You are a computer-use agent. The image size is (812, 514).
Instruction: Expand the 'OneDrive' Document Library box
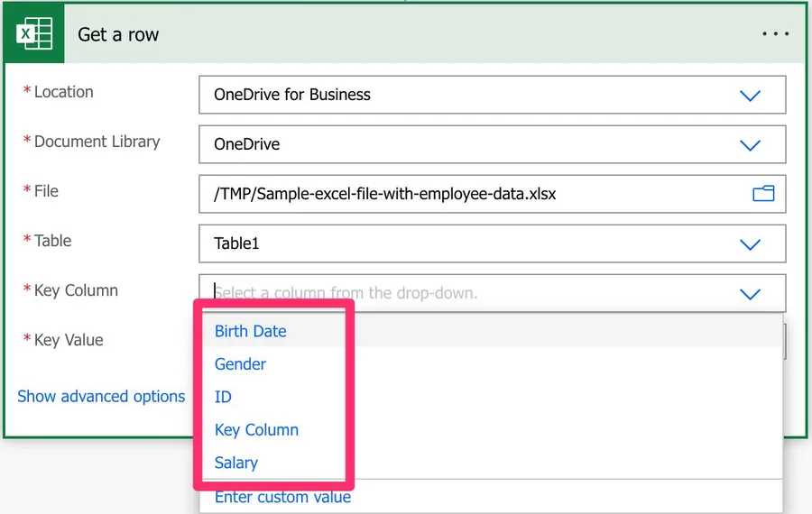[x=469, y=144]
